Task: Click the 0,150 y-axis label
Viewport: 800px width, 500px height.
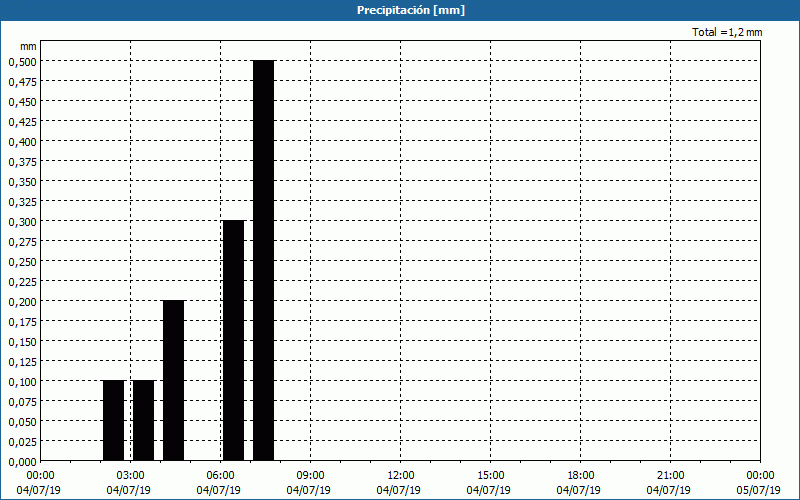Action: pyautogui.click(x=22, y=341)
